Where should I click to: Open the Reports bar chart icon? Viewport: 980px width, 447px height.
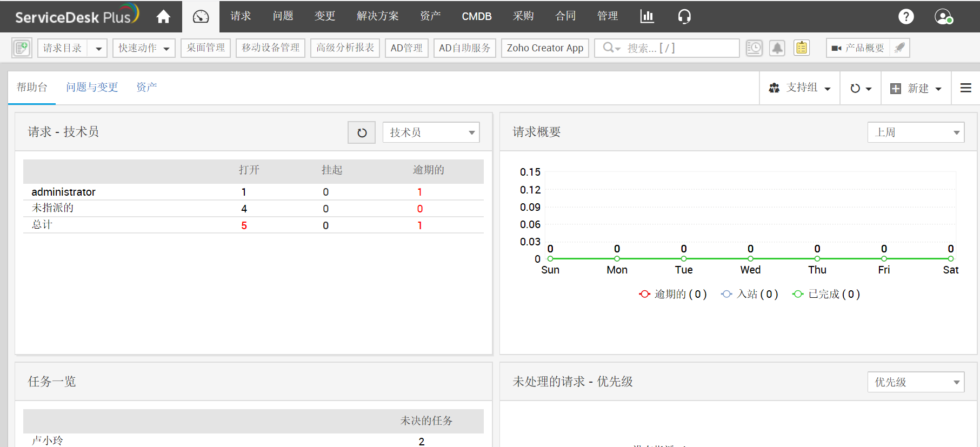pyautogui.click(x=647, y=17)
